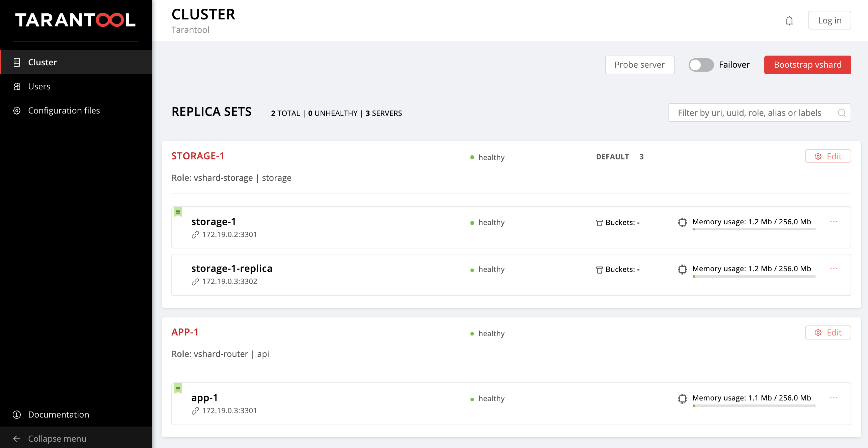Edit the STORAGE-1 replica set
868x448 pixels.
coord(828,156)
